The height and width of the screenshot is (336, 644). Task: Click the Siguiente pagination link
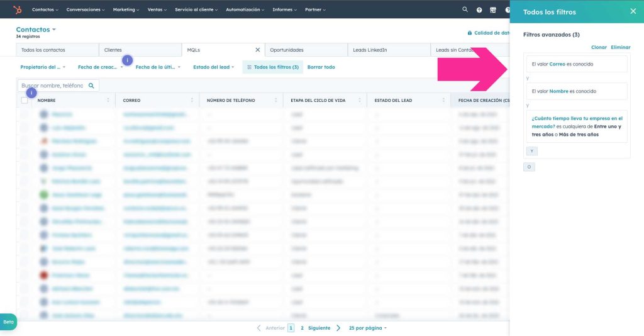click(319, 328)
